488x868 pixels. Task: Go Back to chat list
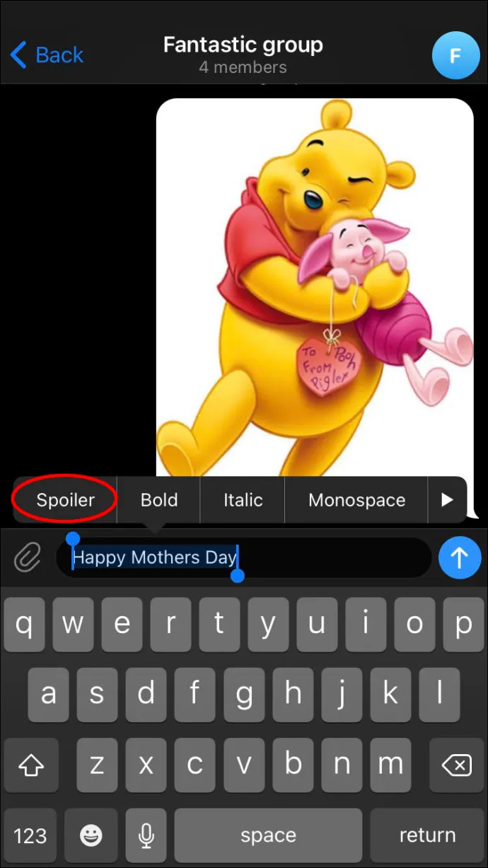point(47,54)
